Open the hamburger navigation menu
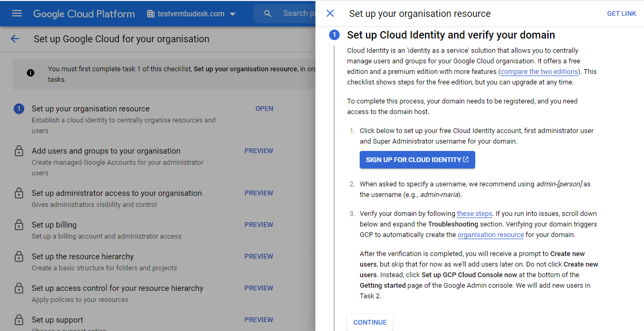Viewport: 644px width, 331px height. coord(17,13)
